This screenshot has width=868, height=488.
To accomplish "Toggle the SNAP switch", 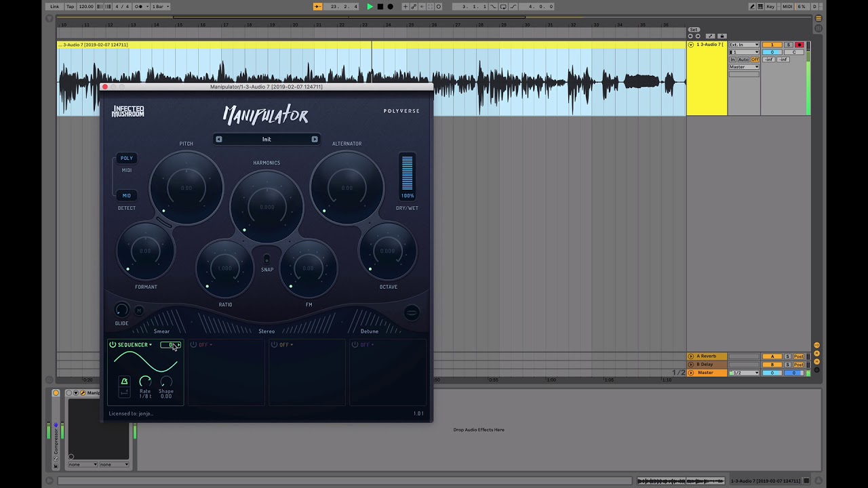I will [267, 259].
